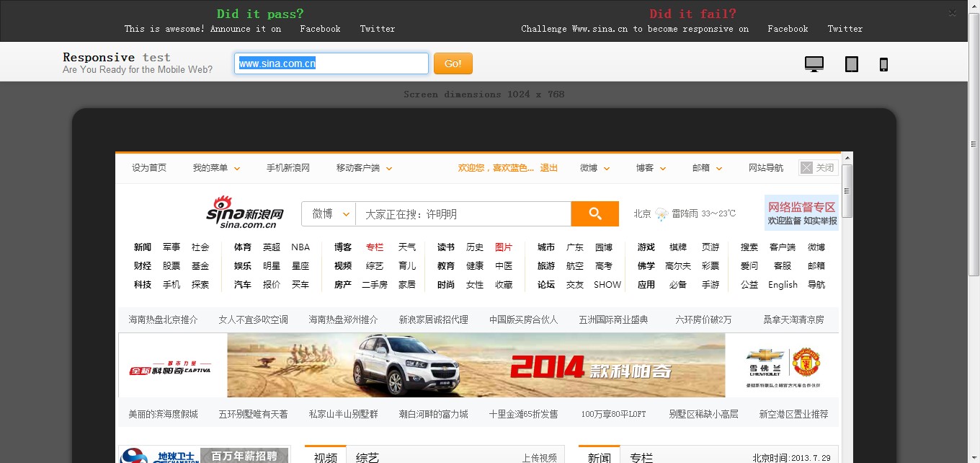Click 退出 logout link
This screenshot has width=980, height=463.
point(549,168)
